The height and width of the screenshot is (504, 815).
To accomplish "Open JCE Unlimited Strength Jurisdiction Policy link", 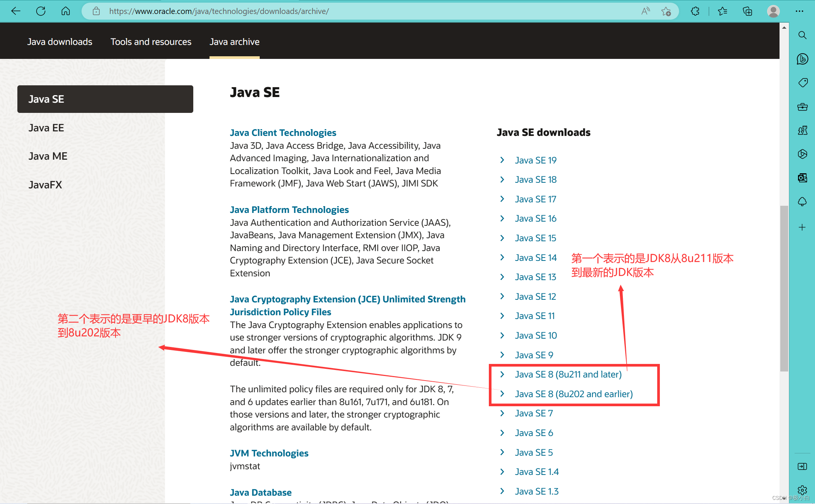I will coord(348,306).
